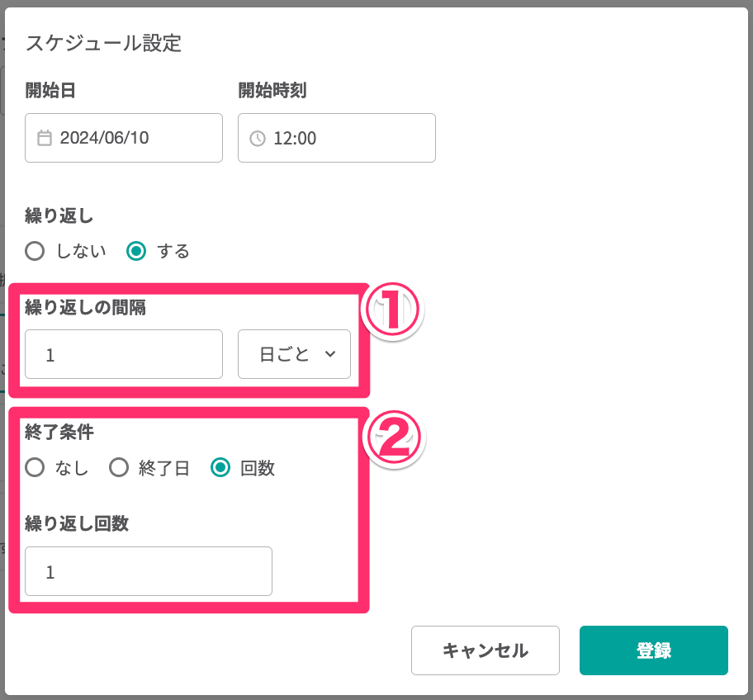
Task: Choose なし as the end condition
Action: tap(35, 468)
